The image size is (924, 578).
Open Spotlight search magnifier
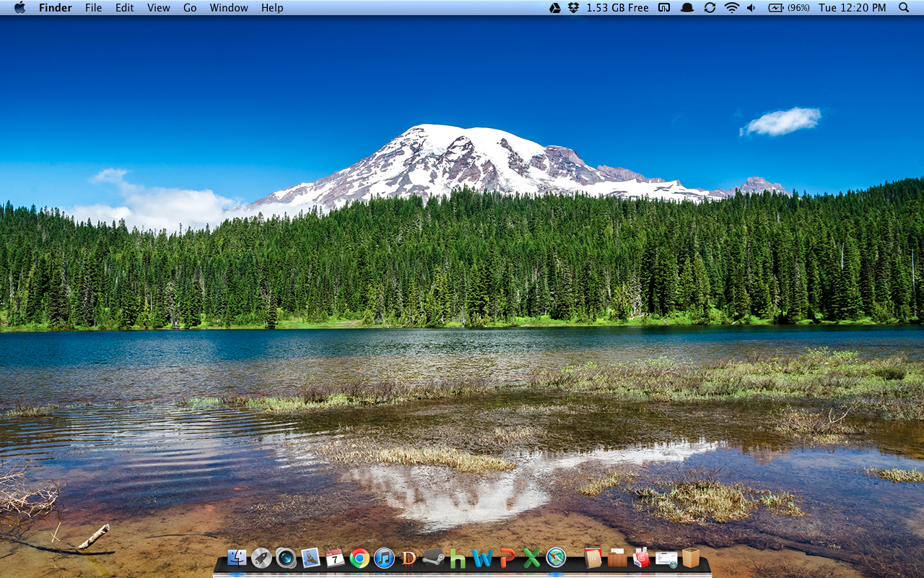tap(904, 8)
